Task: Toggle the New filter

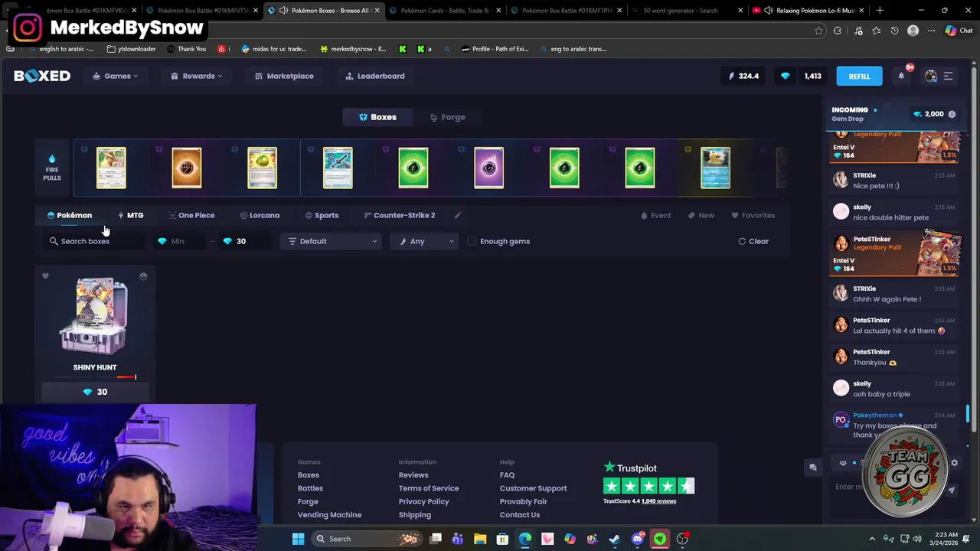Action: (701, 215)
